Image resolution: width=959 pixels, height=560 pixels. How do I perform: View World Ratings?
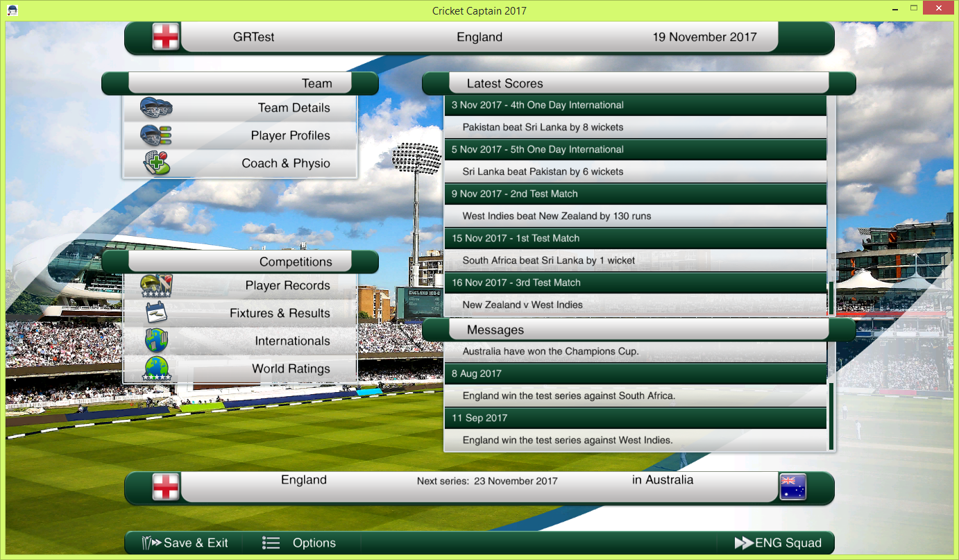(x=240, y=368)
